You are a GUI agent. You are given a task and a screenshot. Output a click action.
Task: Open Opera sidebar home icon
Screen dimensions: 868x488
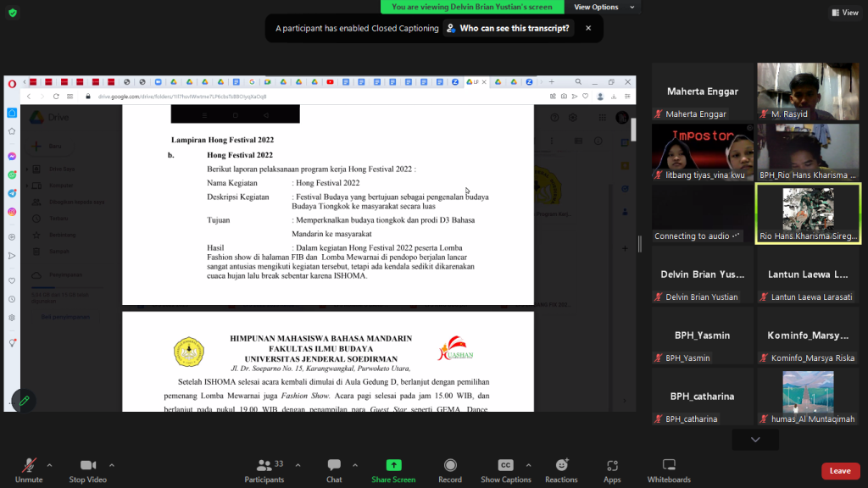point(12,113)
